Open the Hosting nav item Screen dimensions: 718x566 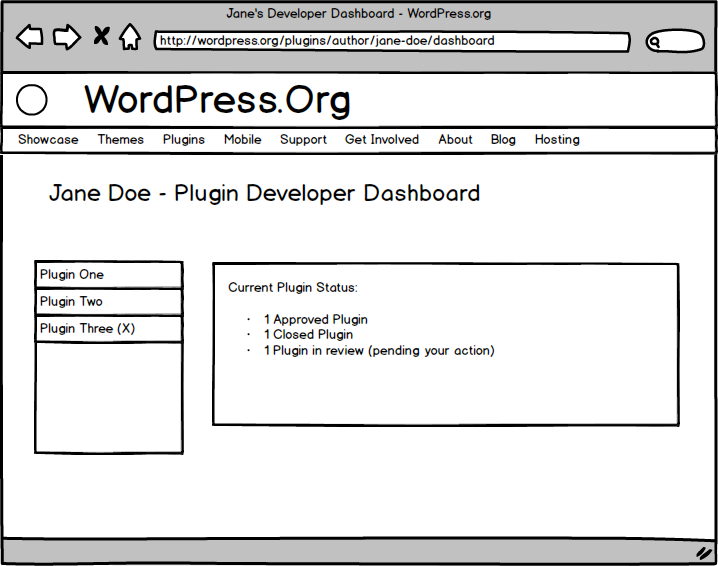point(557,140)
